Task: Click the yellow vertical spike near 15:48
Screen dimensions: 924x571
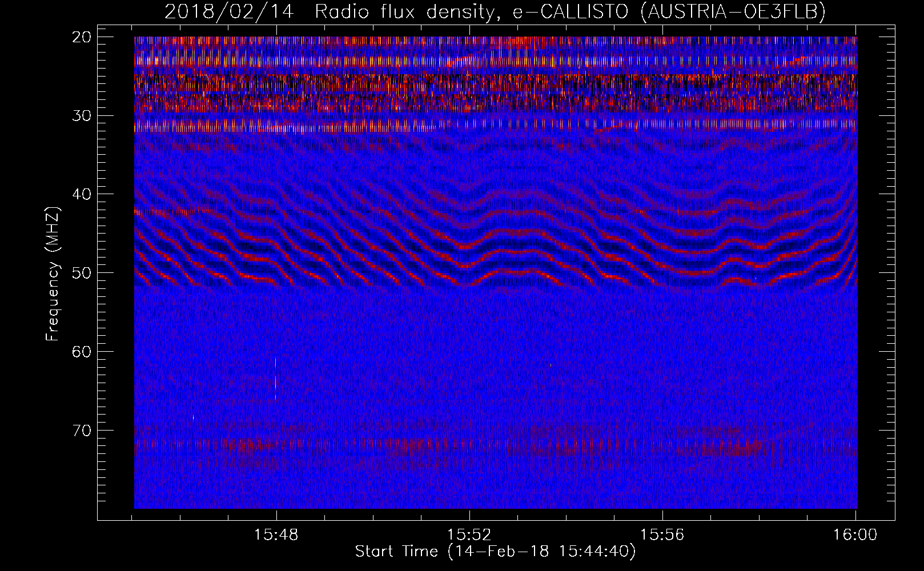Action: [x=275, y=379]
